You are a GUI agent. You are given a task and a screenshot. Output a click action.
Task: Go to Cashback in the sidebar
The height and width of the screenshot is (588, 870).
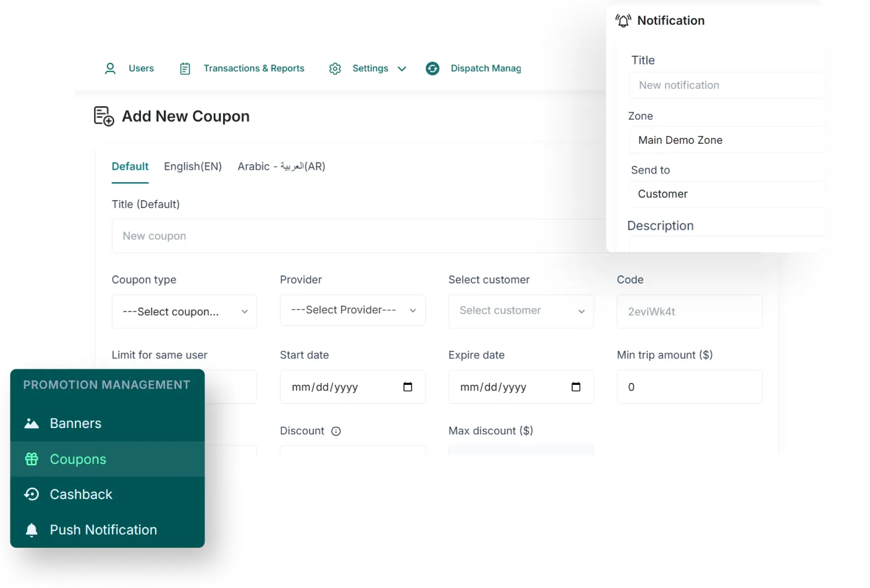81,494
